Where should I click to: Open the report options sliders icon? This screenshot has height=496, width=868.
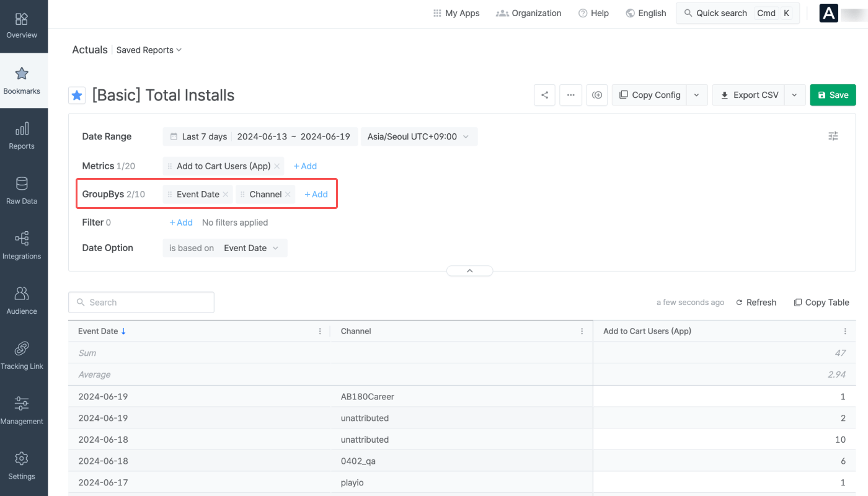click(x=833, y=136)
